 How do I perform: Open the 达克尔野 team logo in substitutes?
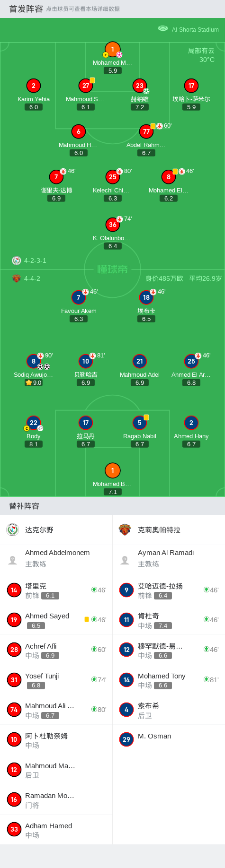[x=13, y=530]
